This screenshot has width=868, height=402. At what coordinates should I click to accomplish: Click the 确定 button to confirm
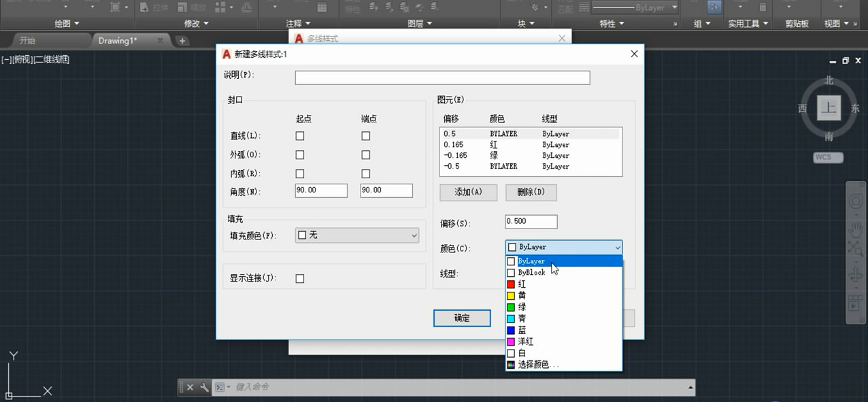click(x=461, y=318)
